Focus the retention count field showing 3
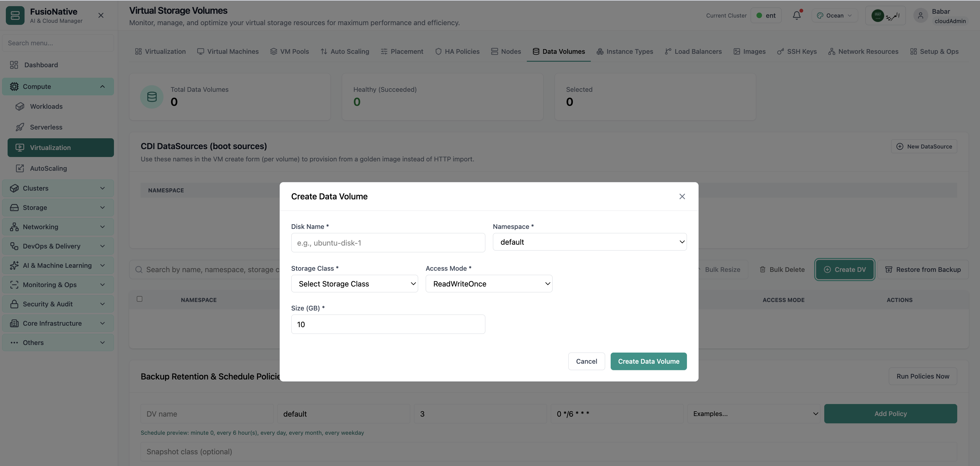The image size is (980, 466). (480, 413)
